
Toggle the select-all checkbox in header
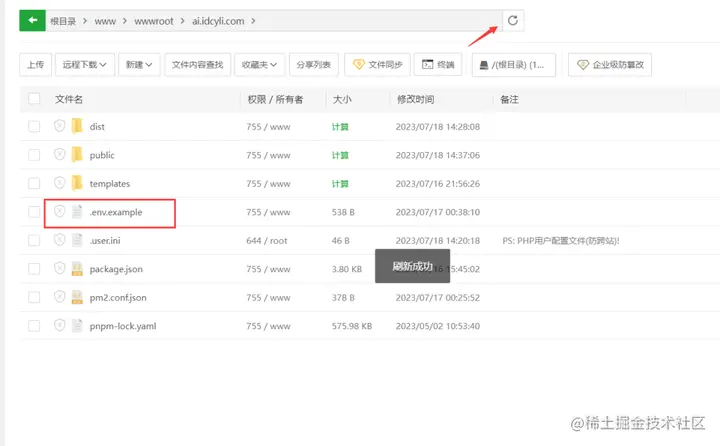pyautogui.click(x=34, y=99)
